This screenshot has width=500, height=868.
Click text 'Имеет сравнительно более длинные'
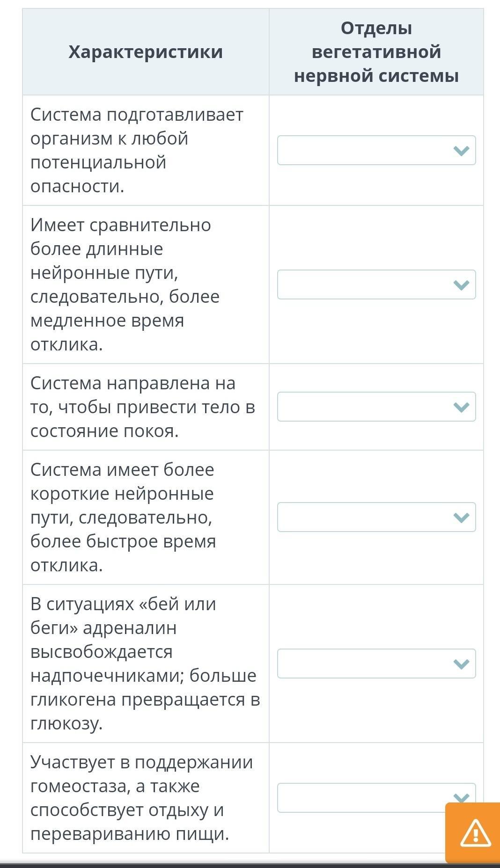121,237
